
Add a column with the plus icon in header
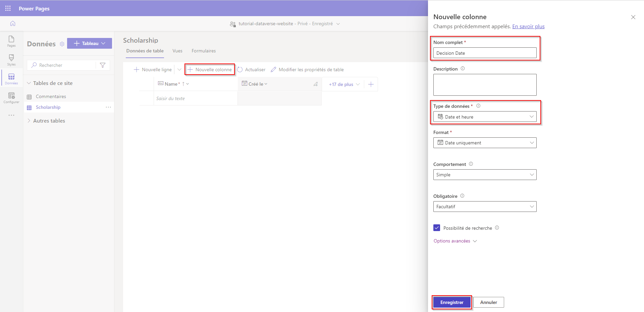pyautogui.click(x=371, y=84)
